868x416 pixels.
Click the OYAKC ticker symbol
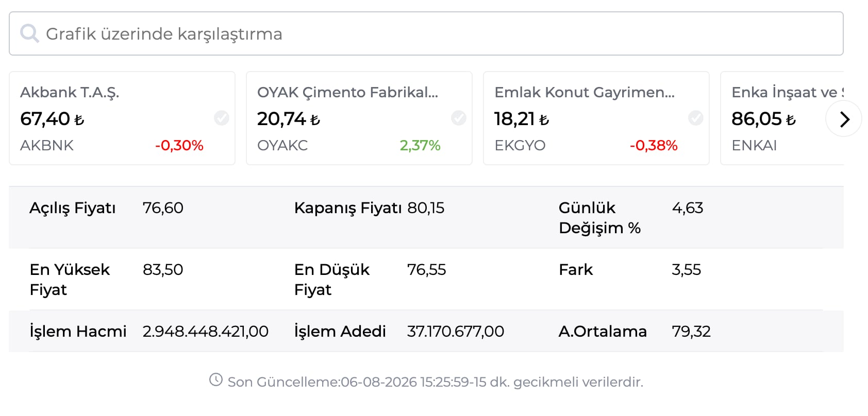tap(282, 145)
